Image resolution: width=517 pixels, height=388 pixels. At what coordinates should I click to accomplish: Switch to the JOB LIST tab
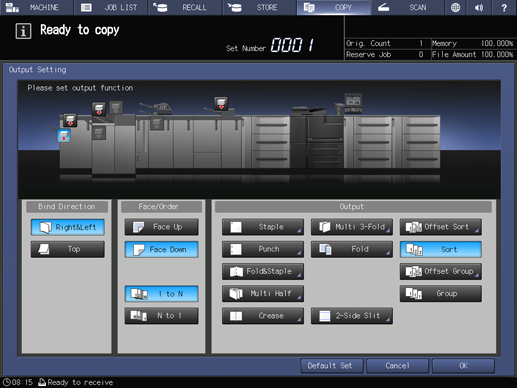[x=111, y=7]
